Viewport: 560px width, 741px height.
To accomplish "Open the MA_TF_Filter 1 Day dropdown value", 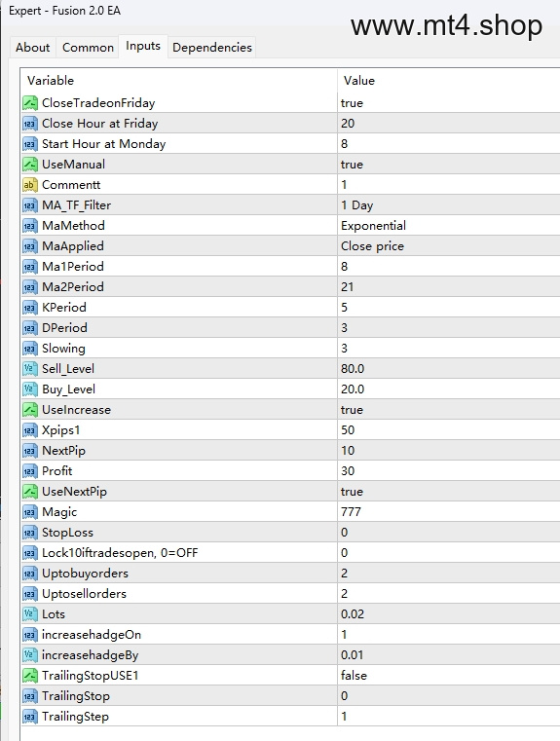I will [x=448, y=205].
